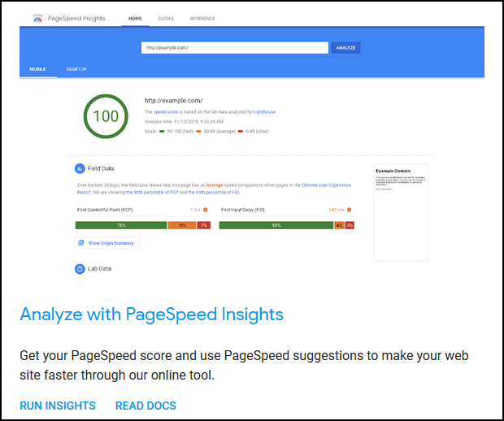Click the Lab Data heading text
This screenshot has width=504, height=421.
(x=99, y=269)
